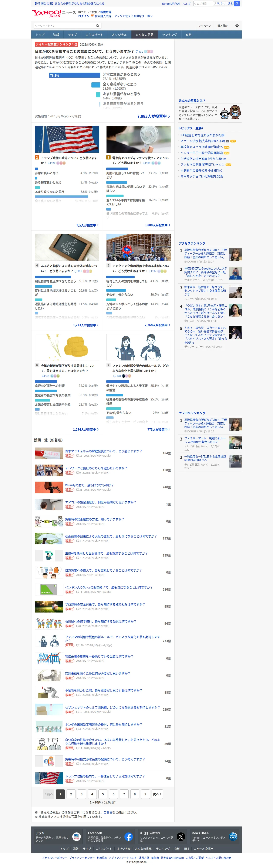The height and width of the screenshot is (868, 273).
Task: Open the poll Vaundyの曲で、最も好きなものは？
Action: [89, 485]
